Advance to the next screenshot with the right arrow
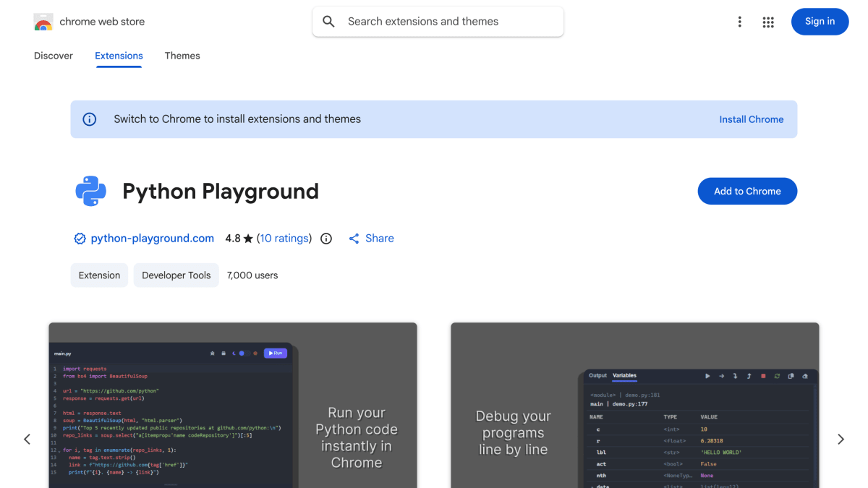The height and width of the screenshot is (488, 868). coord(841,439)
